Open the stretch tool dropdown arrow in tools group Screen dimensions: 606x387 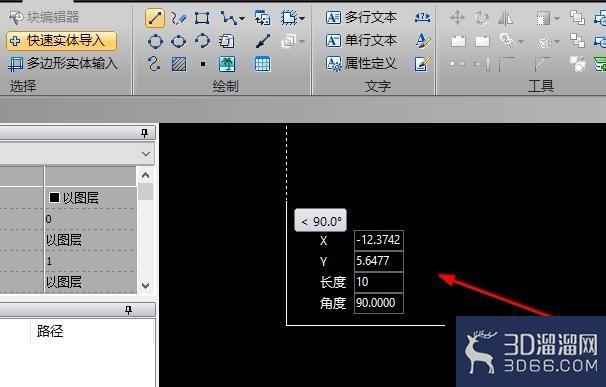[x=557, y=18]
